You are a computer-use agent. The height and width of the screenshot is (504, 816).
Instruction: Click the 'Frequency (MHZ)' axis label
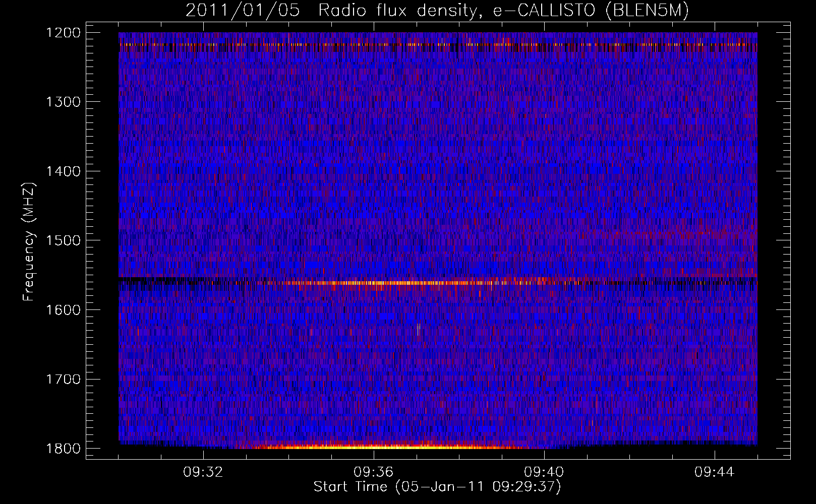tap(28, 242)
